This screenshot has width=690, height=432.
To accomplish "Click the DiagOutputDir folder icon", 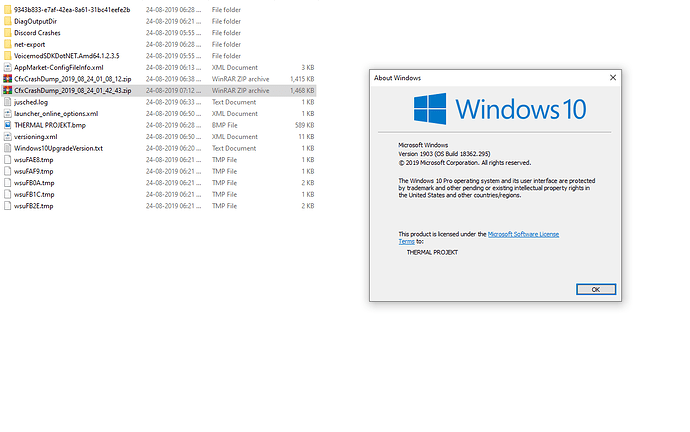I will pos(6,21).
